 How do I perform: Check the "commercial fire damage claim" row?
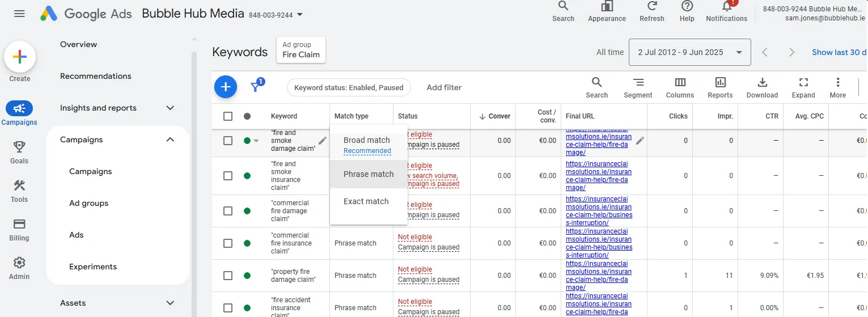click(228, 211)
